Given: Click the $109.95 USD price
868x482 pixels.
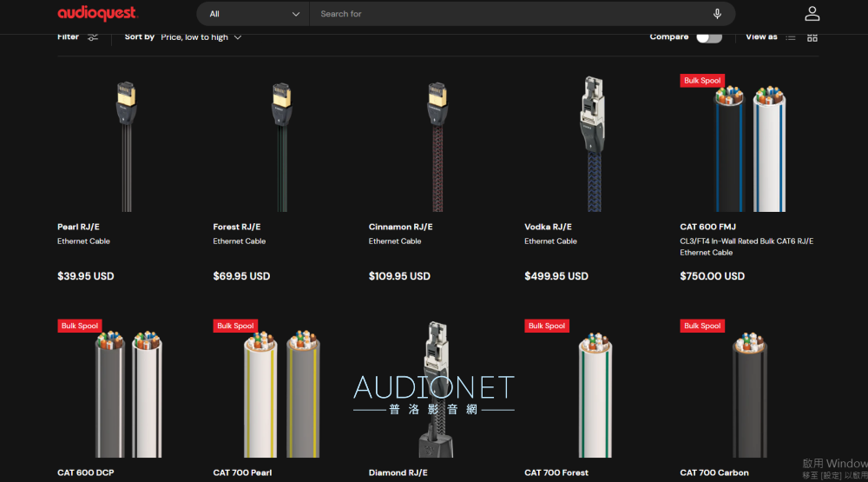Looking at the screenshot, I should pyautogui.click(x=399, y=276).
